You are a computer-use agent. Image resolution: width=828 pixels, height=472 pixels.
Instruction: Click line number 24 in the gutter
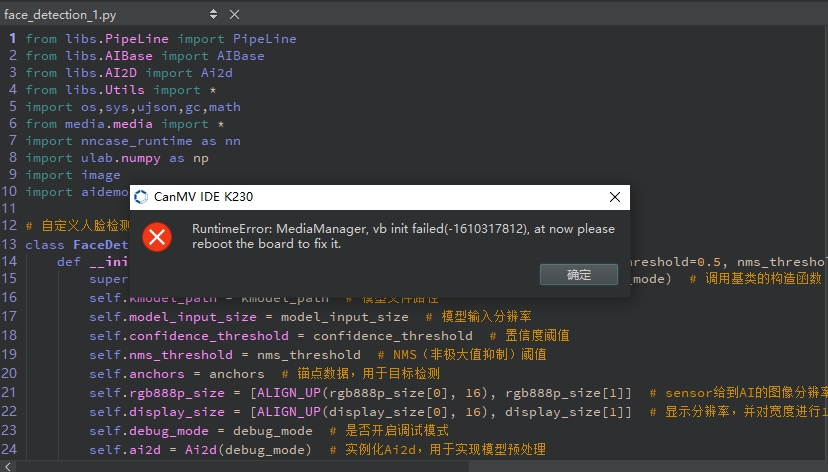coord(9,449)
